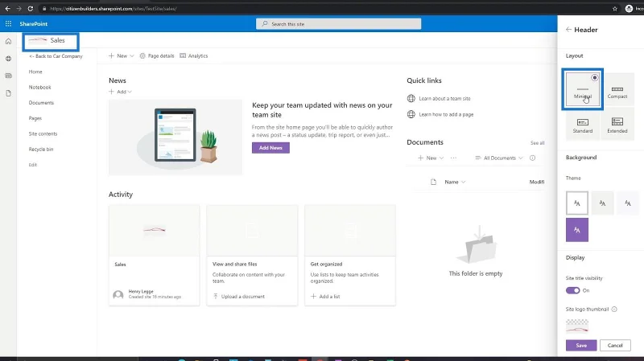This screenshot has height=361, width=644.
Task: Open the news icon in the left app bar
Action: pyautogui.click(x=8, y=76)
